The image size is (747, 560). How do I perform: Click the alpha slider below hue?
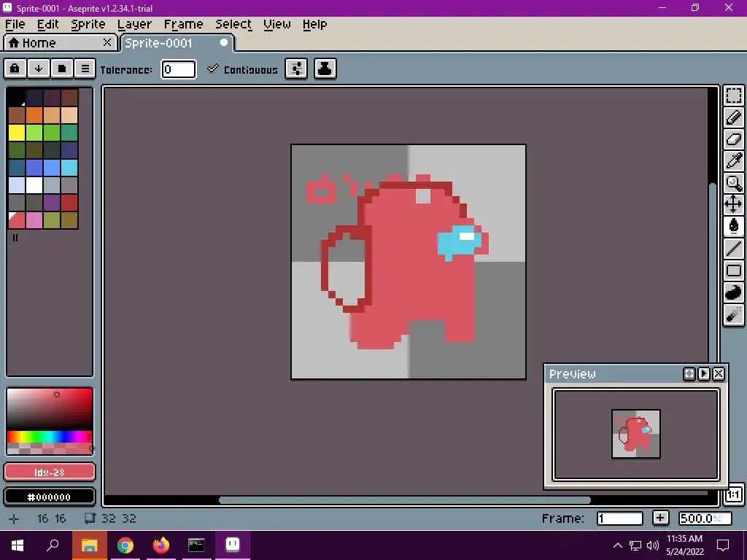pyautogui.click(x=50, y=448)
